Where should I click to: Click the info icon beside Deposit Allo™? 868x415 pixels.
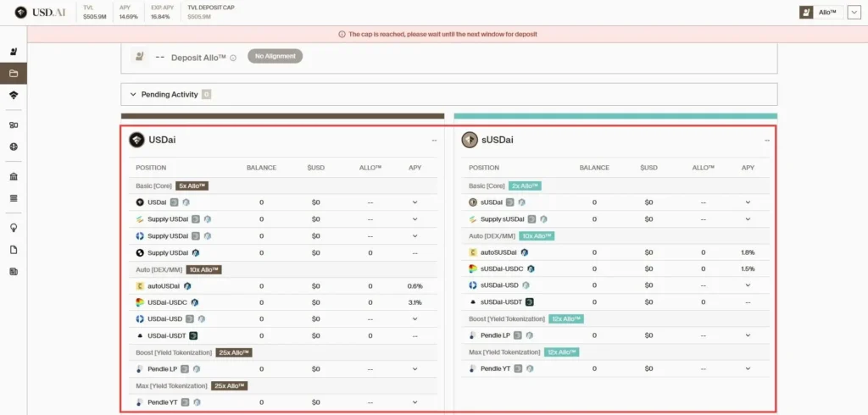point(233,58)
